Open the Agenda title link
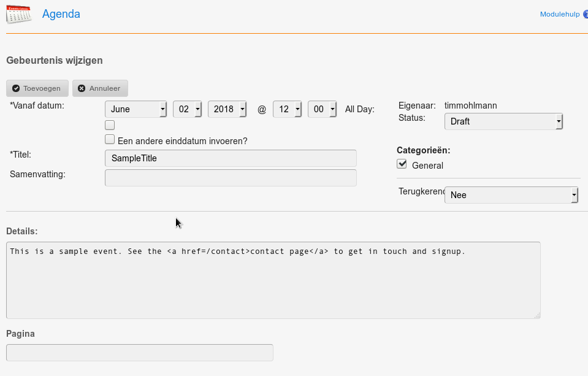This screenshot has width=588, height=376. pyautogui.click(x=61, y=14)
